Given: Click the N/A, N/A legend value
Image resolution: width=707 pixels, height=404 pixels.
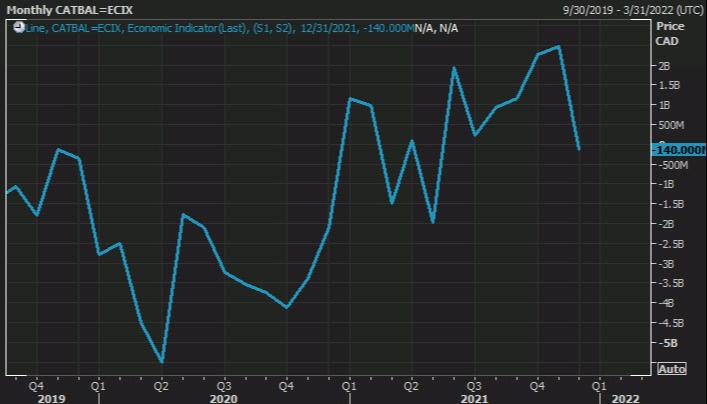Looking at the screenshot, I should [x=436, y=28].
